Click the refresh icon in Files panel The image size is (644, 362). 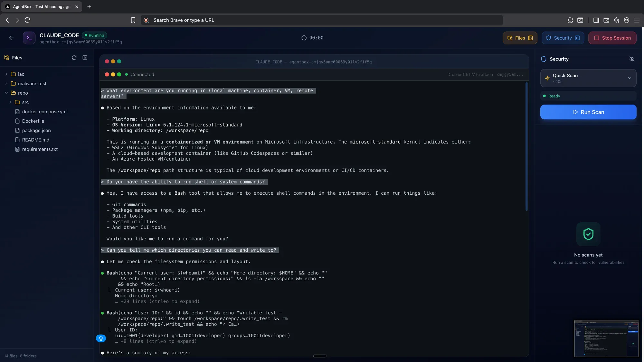point(74,58)
